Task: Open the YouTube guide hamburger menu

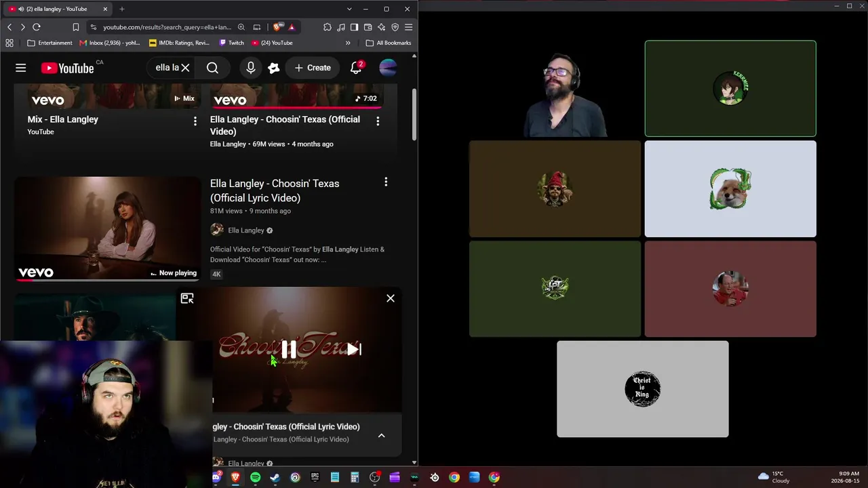Action: (x=21, y=68)
